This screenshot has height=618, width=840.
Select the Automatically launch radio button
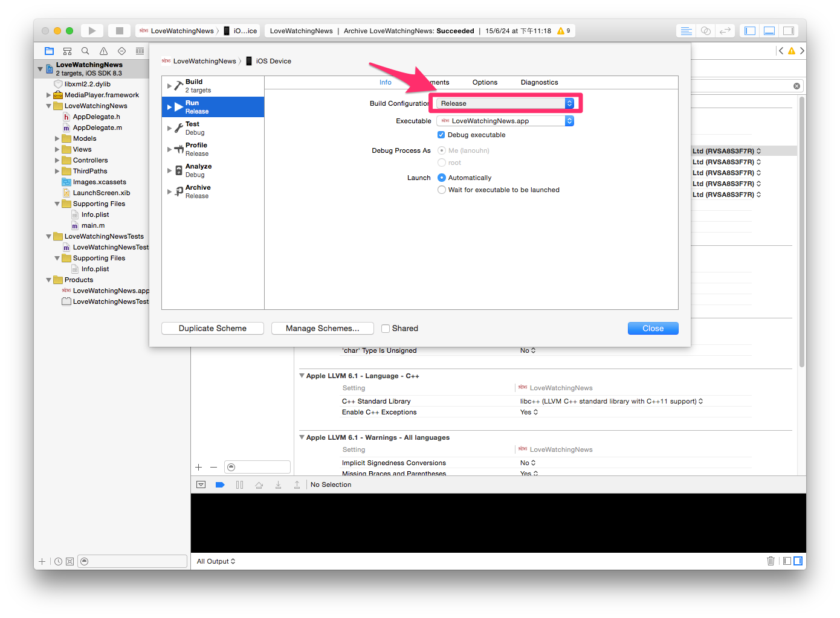tap(442, 178)
